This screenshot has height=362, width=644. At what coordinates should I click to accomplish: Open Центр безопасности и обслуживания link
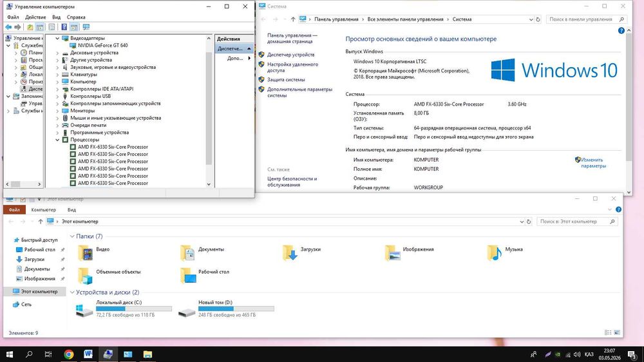click(292, 182)
